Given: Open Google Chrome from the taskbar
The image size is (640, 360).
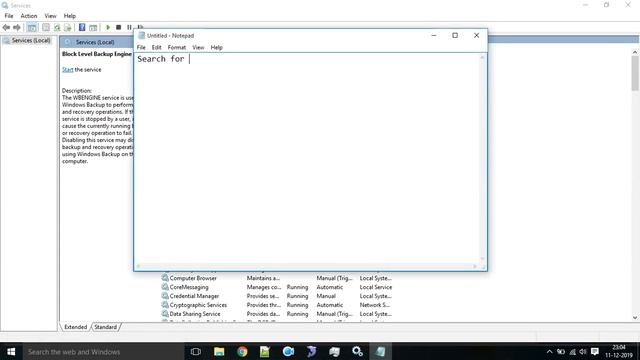Looking at the screenshot, I should 242,351.
